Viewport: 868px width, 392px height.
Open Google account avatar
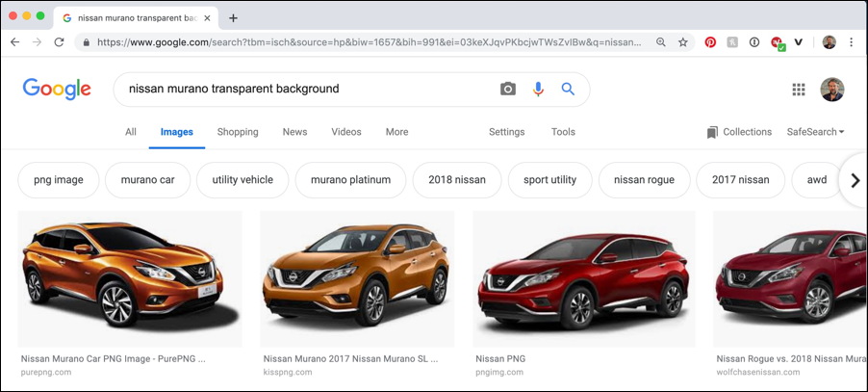click(832, 90)
